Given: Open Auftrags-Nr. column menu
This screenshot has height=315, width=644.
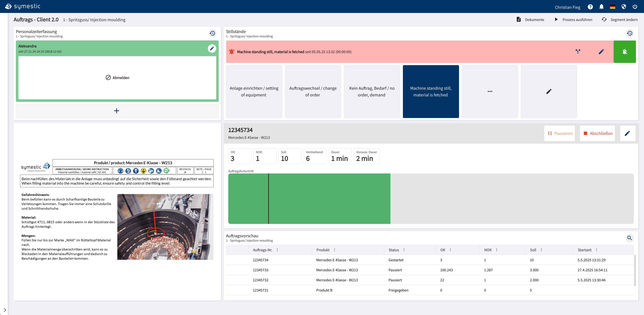Looking at the screenshot, I should tap(277, 250).
